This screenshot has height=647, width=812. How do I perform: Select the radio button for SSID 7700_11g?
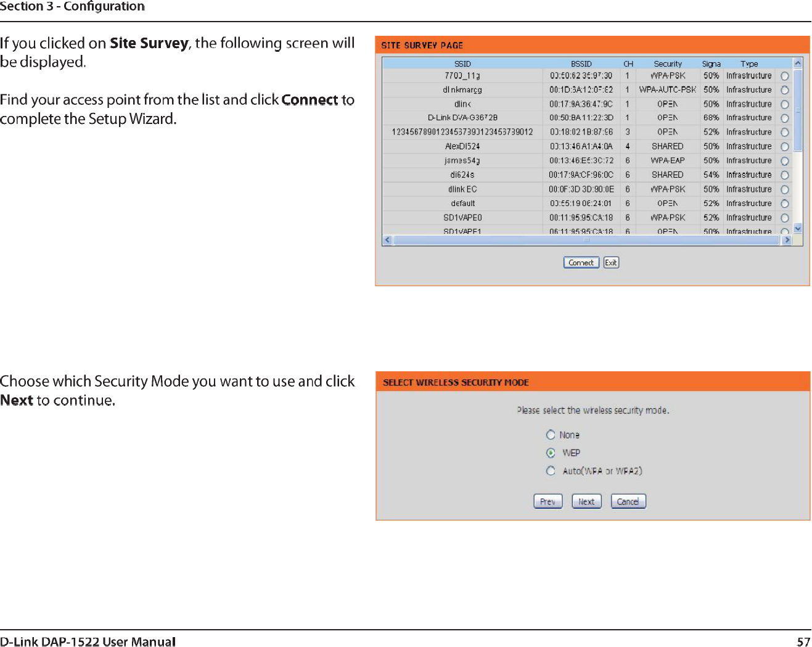coord(785,76)
